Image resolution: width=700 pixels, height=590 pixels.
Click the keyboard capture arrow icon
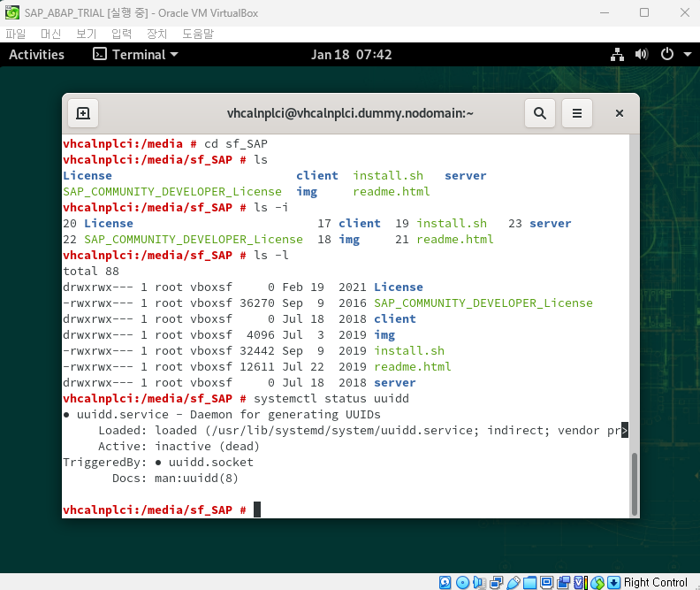click(x=614, y=582)
